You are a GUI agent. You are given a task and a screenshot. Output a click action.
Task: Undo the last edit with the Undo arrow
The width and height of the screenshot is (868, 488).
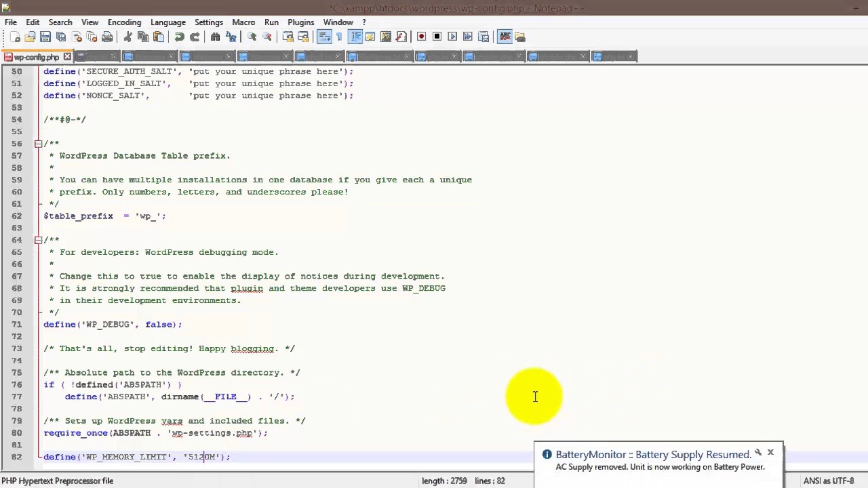179,37
